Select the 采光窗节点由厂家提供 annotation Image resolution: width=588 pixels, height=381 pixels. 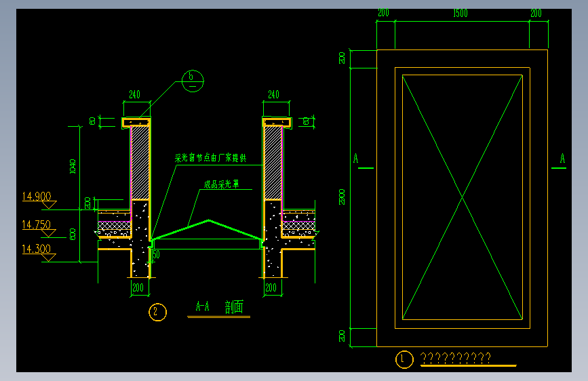pos(210,158)
